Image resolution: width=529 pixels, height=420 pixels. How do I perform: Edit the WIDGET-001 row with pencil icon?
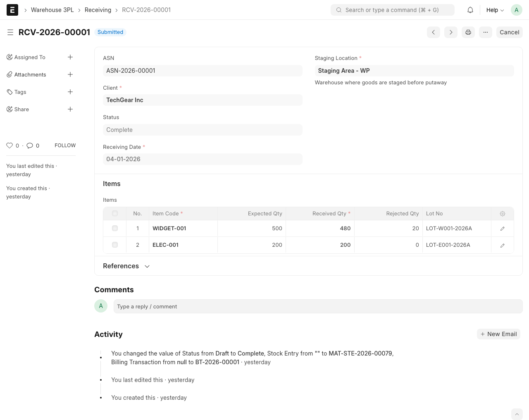[503, 229]
